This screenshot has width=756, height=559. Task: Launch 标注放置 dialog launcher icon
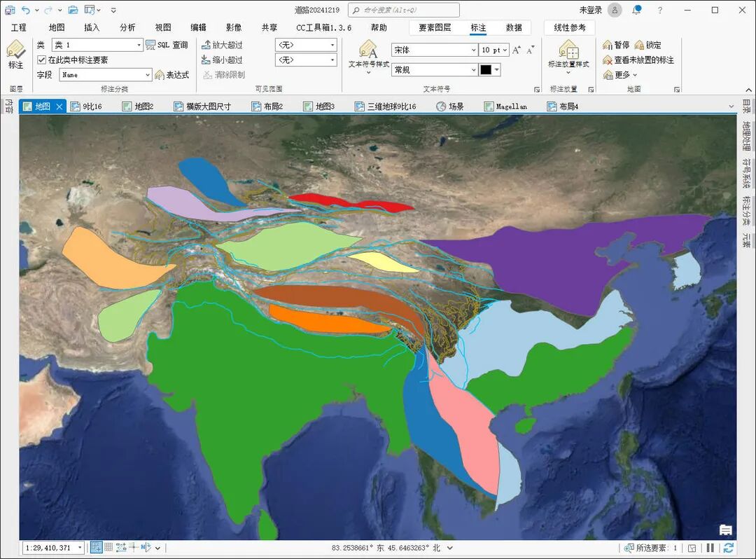tap(591, 90)
